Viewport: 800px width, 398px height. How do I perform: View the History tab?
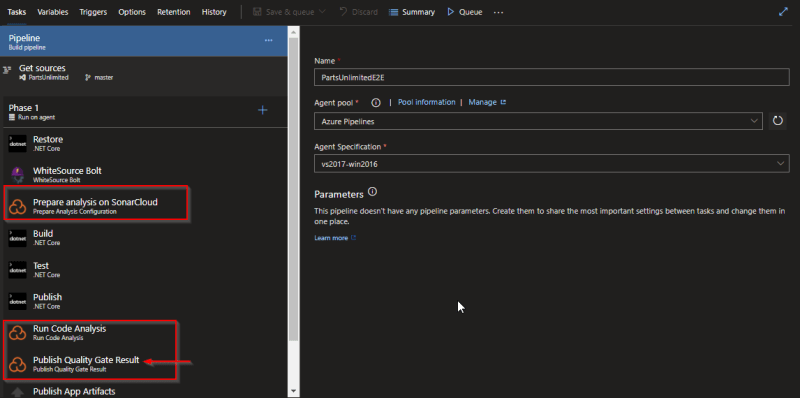pos(214,12)
